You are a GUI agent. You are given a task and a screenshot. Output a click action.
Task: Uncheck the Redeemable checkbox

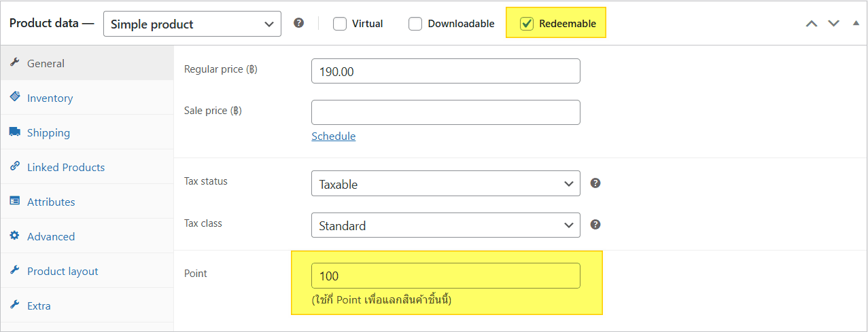[x=527, y=24]
